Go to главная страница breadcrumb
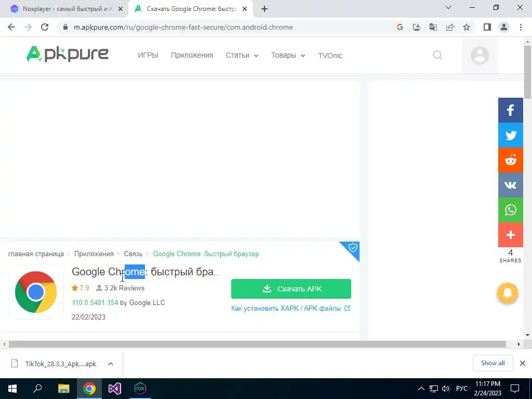The width and height of the screenshot is (532, 399). point(36,254)
